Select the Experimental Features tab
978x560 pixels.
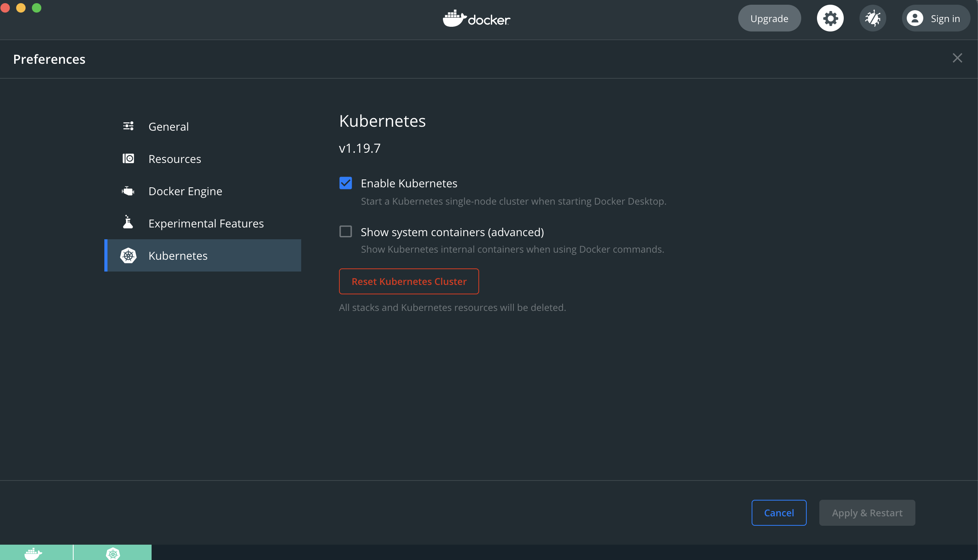pyautogui.click(x=206, y=224)
